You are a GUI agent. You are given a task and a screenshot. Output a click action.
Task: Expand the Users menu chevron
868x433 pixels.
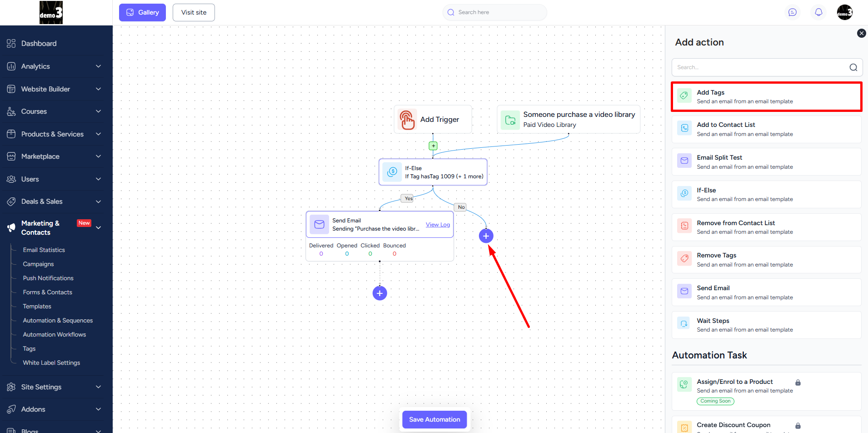[x=98, y=179]
